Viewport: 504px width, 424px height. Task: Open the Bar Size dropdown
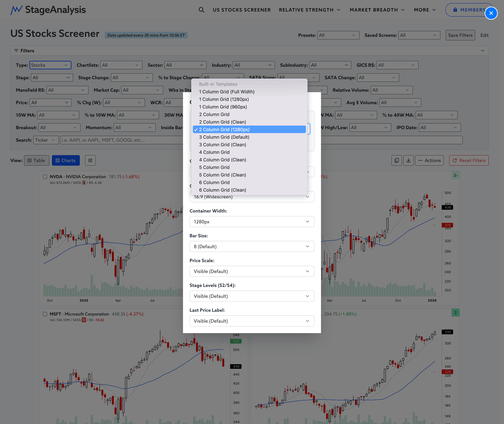pos(252,246)
